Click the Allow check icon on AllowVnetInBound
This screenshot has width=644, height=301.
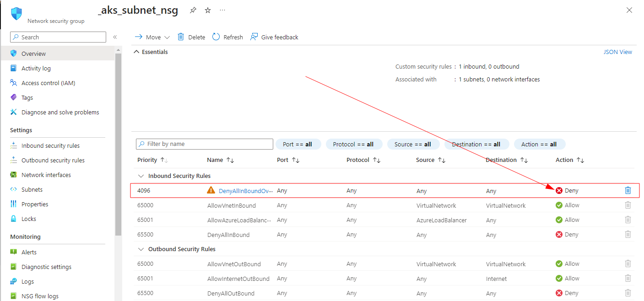tap(559, 205)
